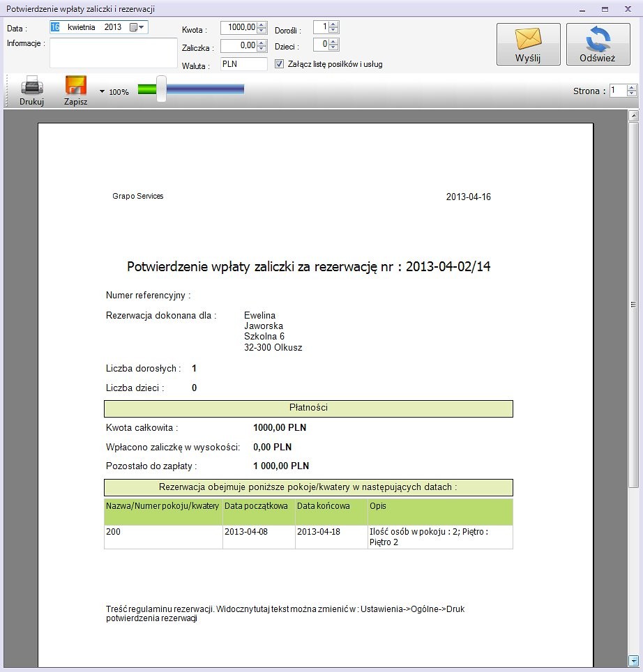Select month kwietnia in date field

[x=82, y=27]
